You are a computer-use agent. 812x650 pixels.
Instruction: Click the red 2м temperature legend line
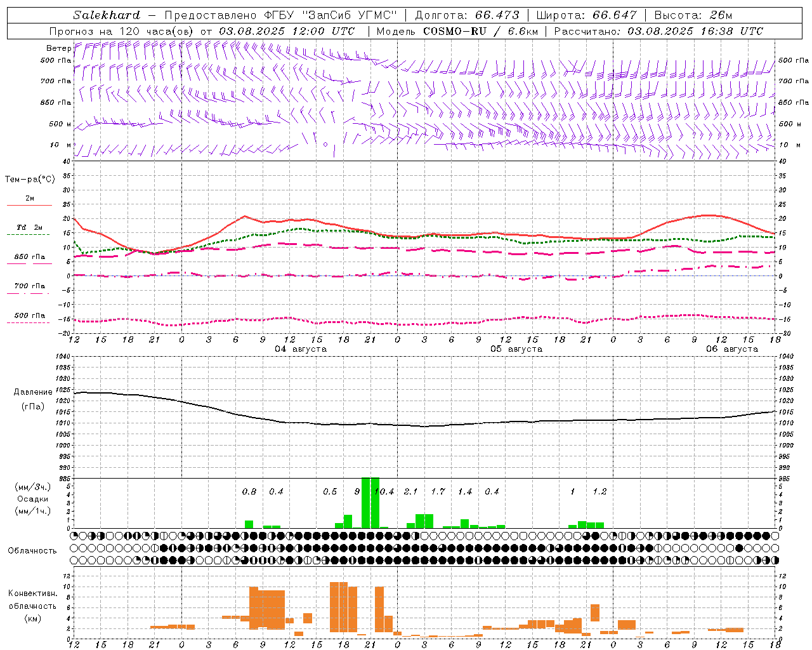(29, 206)
